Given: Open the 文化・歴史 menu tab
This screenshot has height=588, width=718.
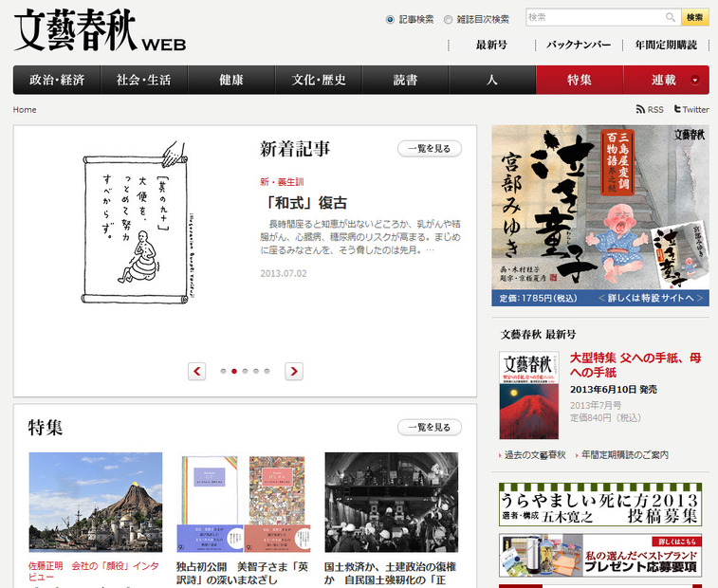Looking at the screenshot, I should 319,80.
